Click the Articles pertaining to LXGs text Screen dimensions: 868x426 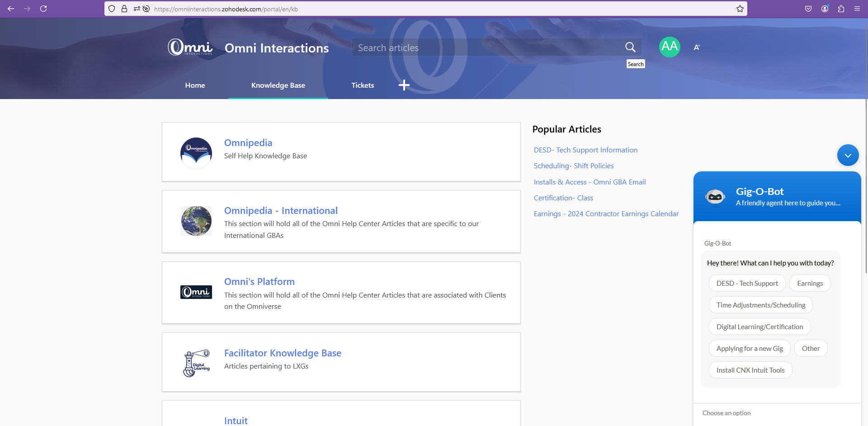pos(266,366)
